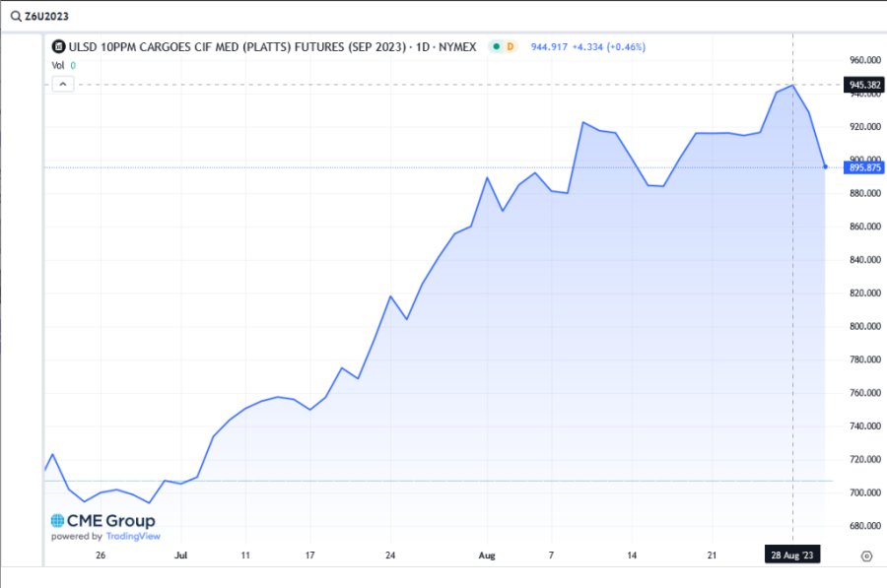Click the 800.000 price scale level

pyautogui.click(x=863, y=326)
